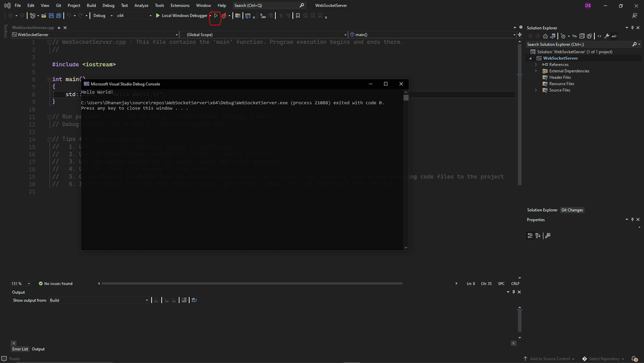Toggle auto-hide pin for Output panel
This screenshot has width=644, height=363.
tap(513, 292)
